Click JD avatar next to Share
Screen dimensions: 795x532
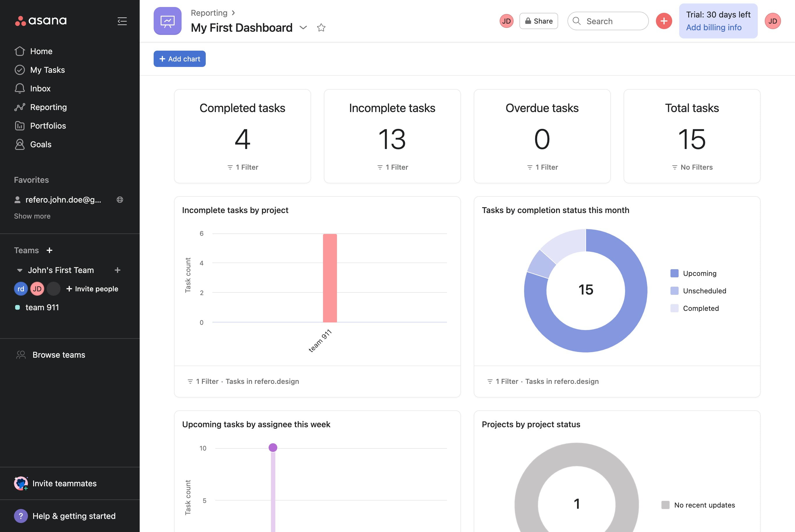506,21
